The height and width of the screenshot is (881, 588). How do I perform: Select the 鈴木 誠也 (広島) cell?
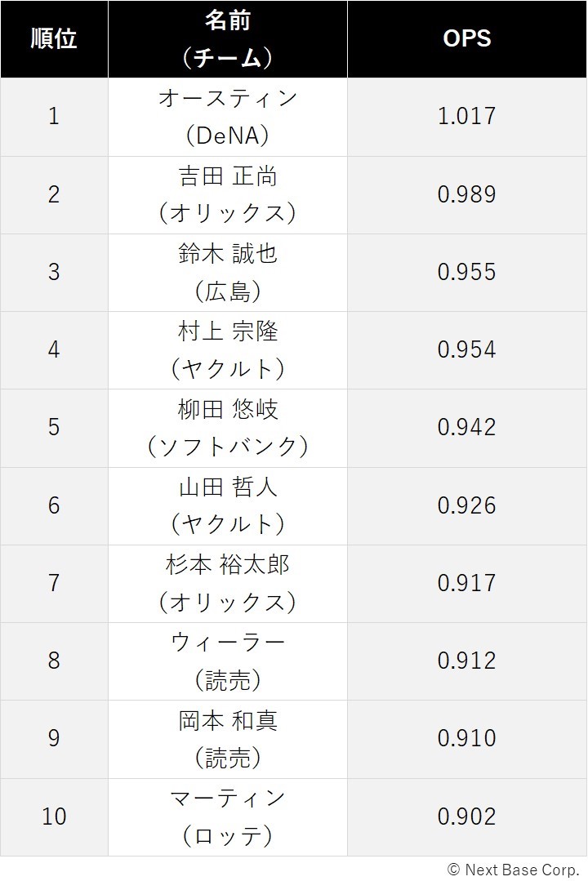coord(228,273)
